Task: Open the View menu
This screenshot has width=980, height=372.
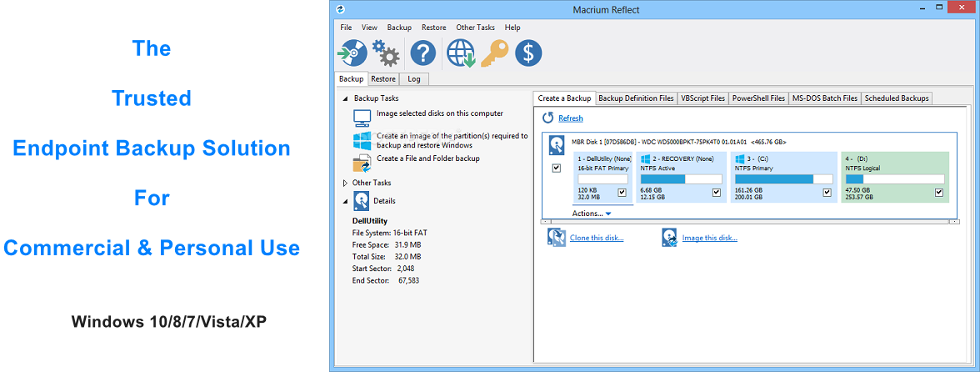Action: (x=369, y=28)
